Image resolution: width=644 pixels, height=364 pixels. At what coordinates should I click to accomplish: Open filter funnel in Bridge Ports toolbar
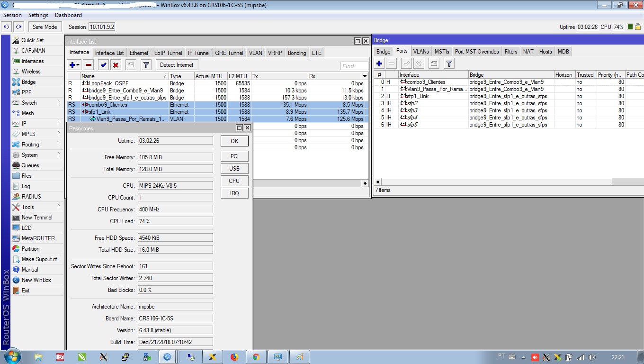(449, 64)
